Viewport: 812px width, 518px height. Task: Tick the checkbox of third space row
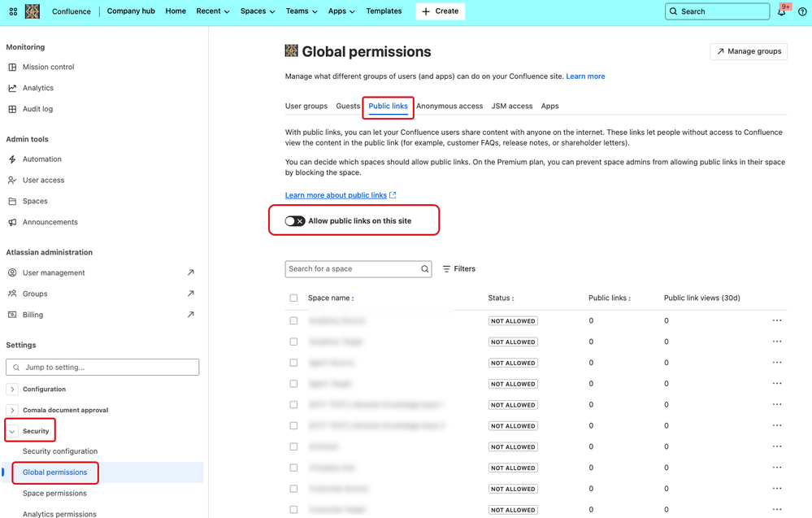point(293,363)
